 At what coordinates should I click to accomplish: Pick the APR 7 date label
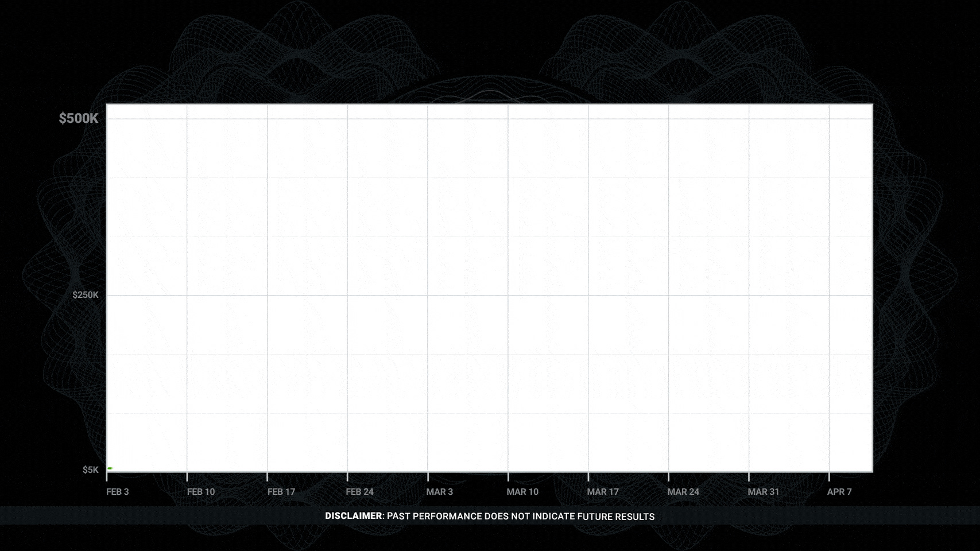(839, 492)
